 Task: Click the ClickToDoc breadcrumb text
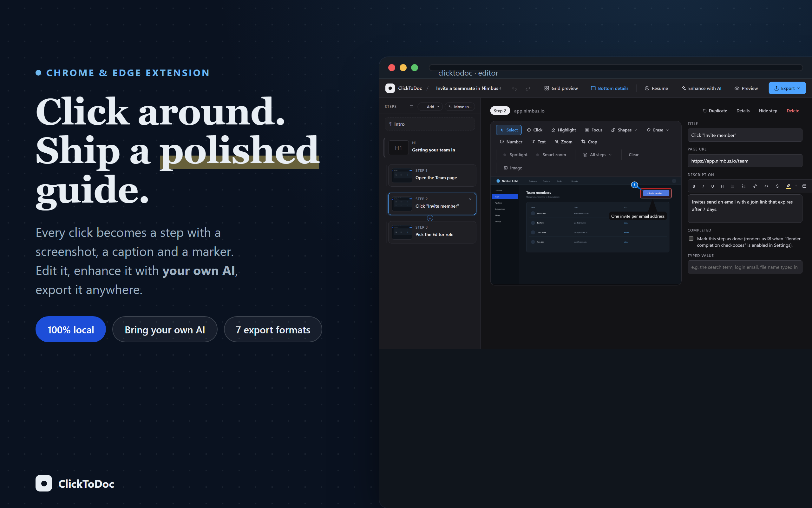410,88
